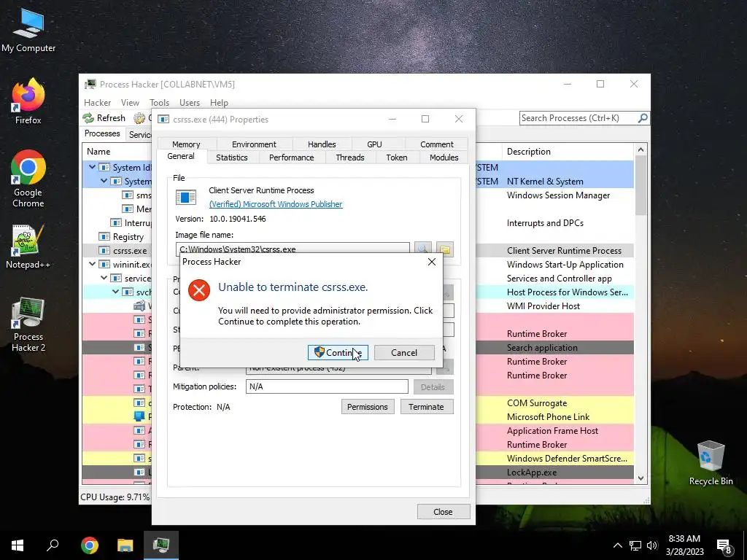The width and height of the screenshot is (747, 560).
Task: Click the Mitigation policies field
Action: coord(327,386)
